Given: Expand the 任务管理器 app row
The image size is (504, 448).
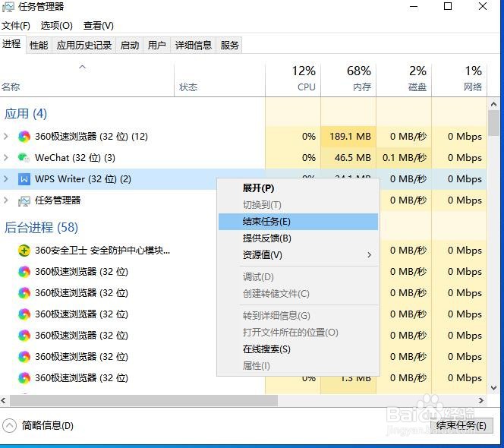Looking at the screenshot, I should pyautogui.click(x=6, y=200).
